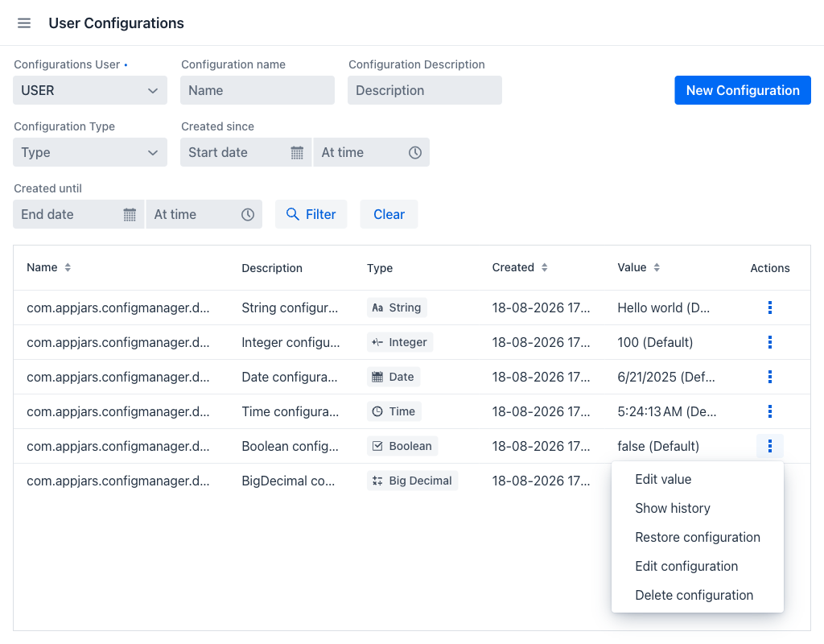Open actions menu for String row

[x=770, y=308]
